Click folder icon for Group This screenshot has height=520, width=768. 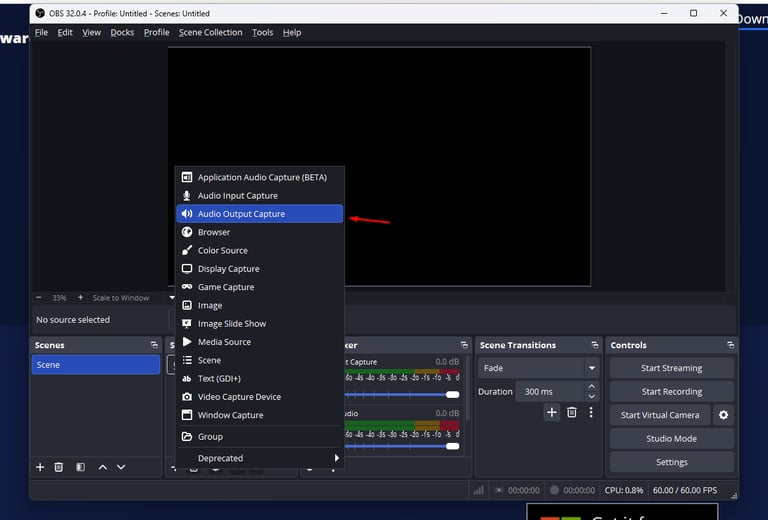[187, 436]
